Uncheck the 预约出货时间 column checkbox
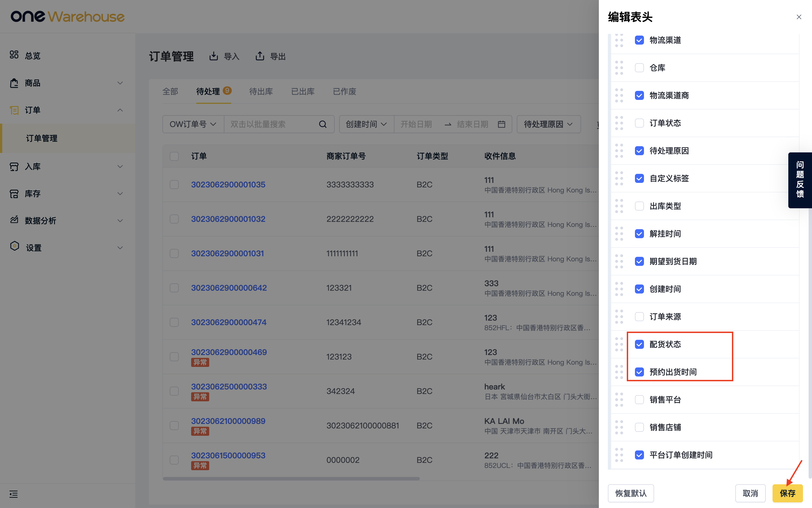Screen dimensions: 812x508 tap(639, 372)
